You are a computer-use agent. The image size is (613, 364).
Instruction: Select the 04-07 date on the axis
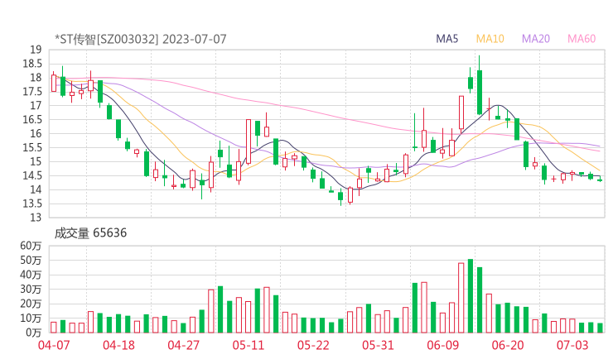[x=54, y=345]
